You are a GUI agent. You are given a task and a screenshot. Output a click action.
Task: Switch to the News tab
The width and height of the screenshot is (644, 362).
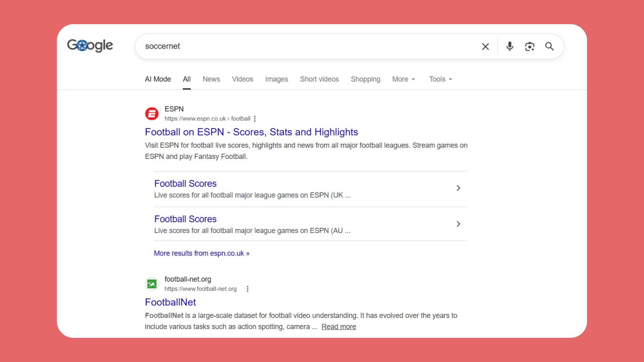(x=211, y=79)
